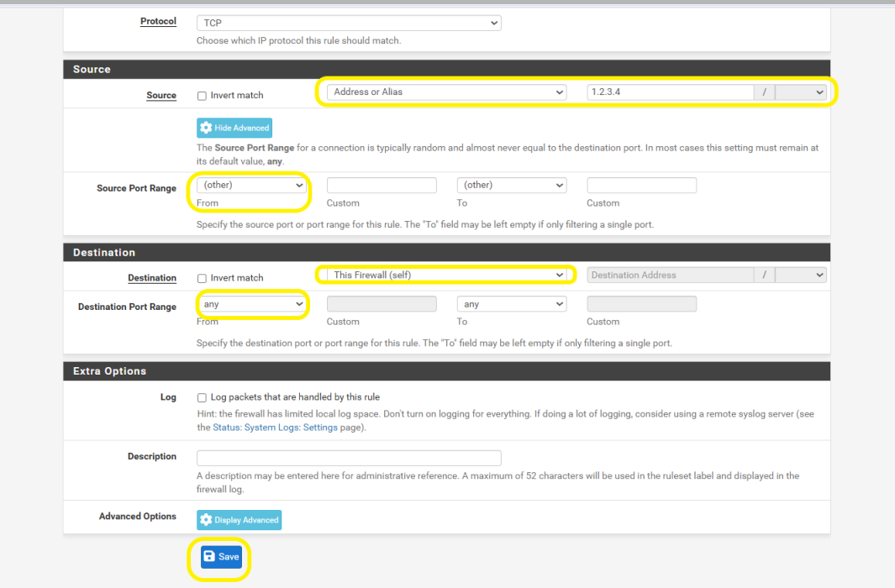
Task: Open the Protocol TCP dropdown
Action: [349, 24]
